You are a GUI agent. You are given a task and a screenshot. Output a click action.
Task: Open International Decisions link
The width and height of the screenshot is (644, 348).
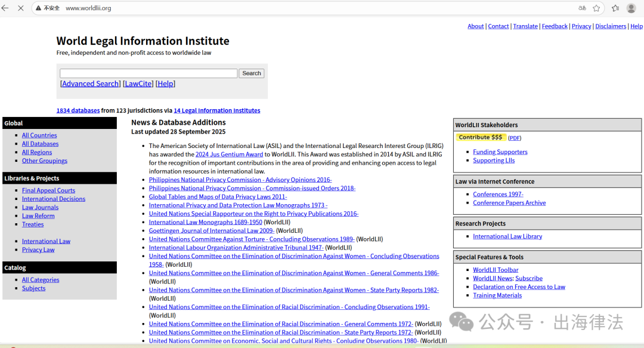tap(54, 199)
